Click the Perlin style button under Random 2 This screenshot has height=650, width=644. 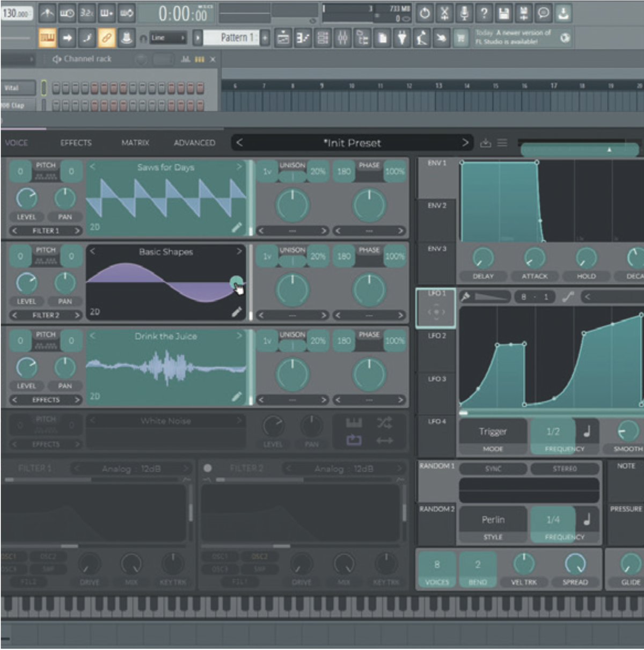[494, 520]
